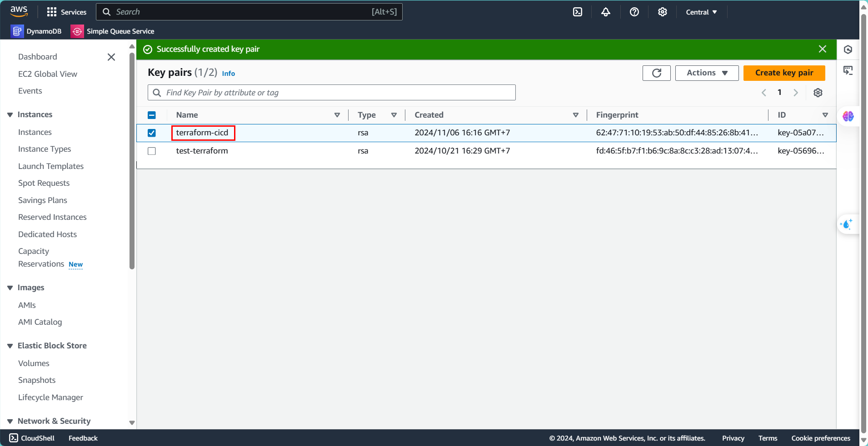Open the DynamoDB shortcut

pyautogui.click(x=36, y=31)
